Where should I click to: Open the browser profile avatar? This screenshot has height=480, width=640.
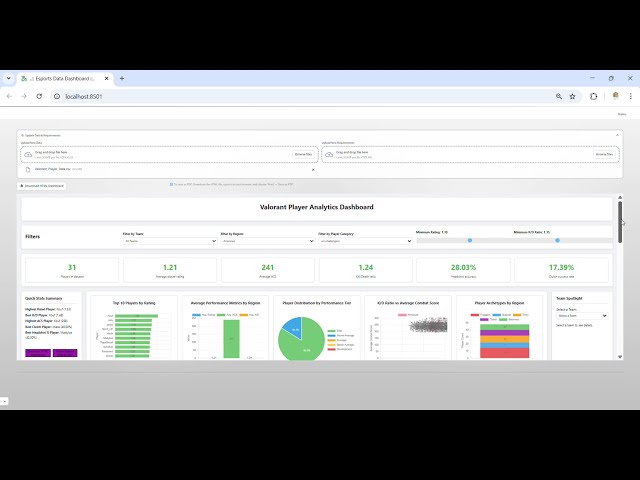click(x=616, y=96)
